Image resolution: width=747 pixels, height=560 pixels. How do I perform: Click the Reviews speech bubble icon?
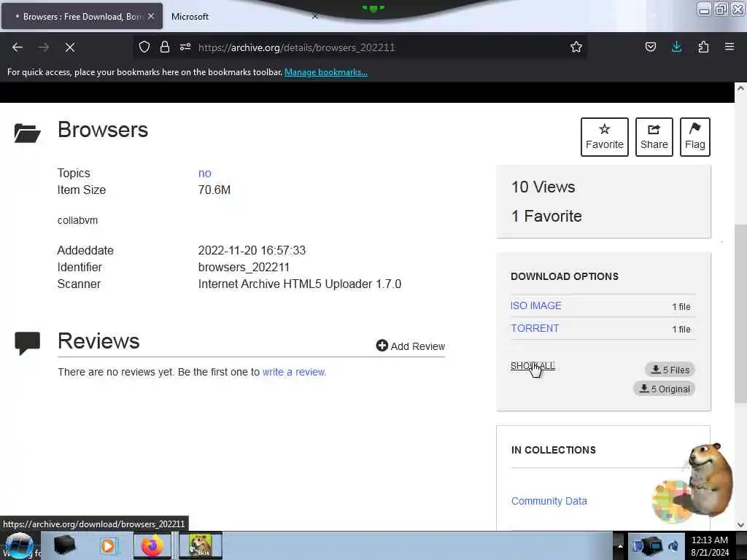(x=27, y=343)
